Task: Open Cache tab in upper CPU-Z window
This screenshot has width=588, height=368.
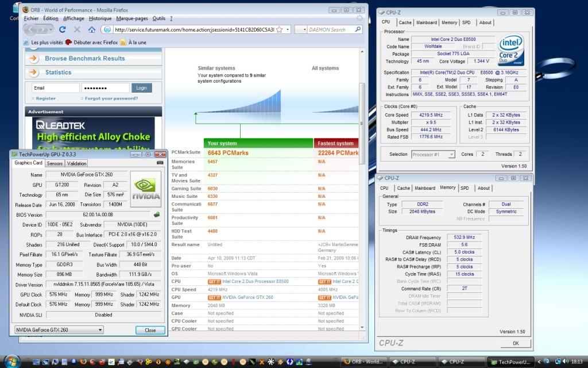Action: [x=405, y=22]
